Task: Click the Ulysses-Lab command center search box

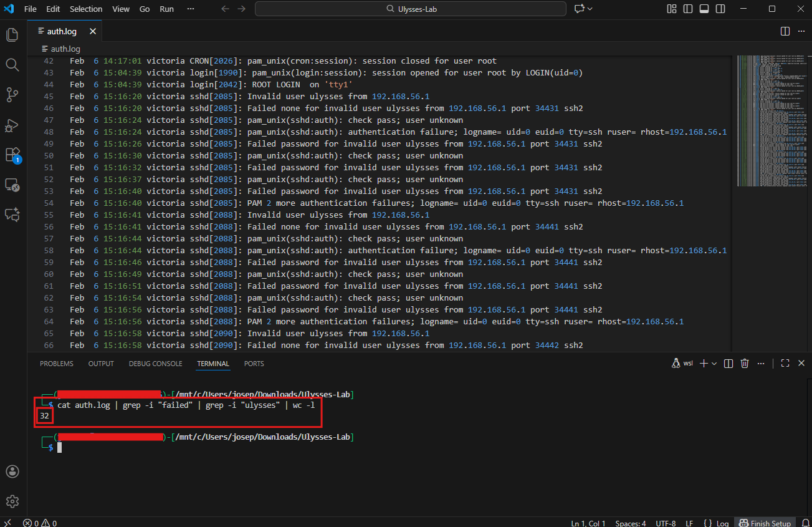Action: pos(410,9)
